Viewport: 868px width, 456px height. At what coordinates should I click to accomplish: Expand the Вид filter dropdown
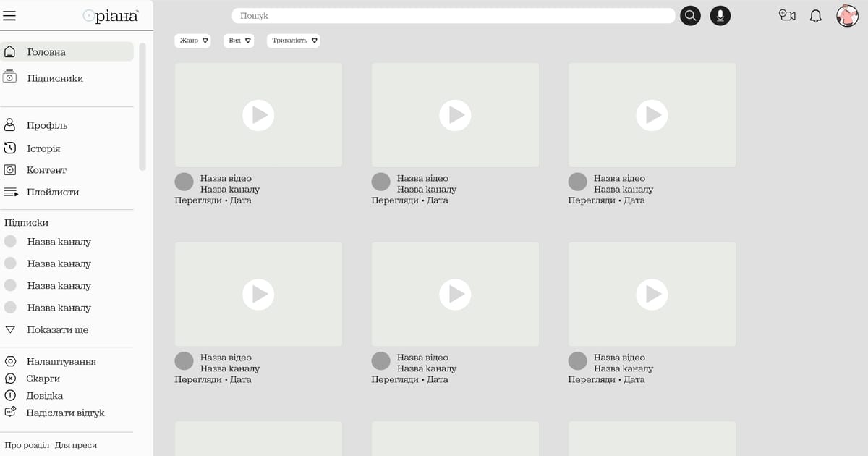[x=239, y=41]
